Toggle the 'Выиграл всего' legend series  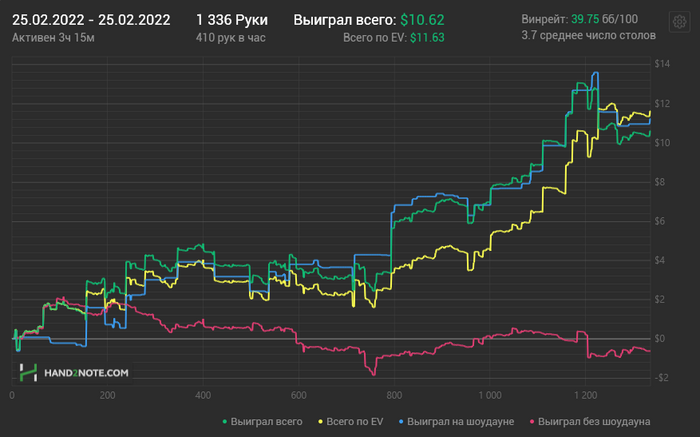[262, 421]
